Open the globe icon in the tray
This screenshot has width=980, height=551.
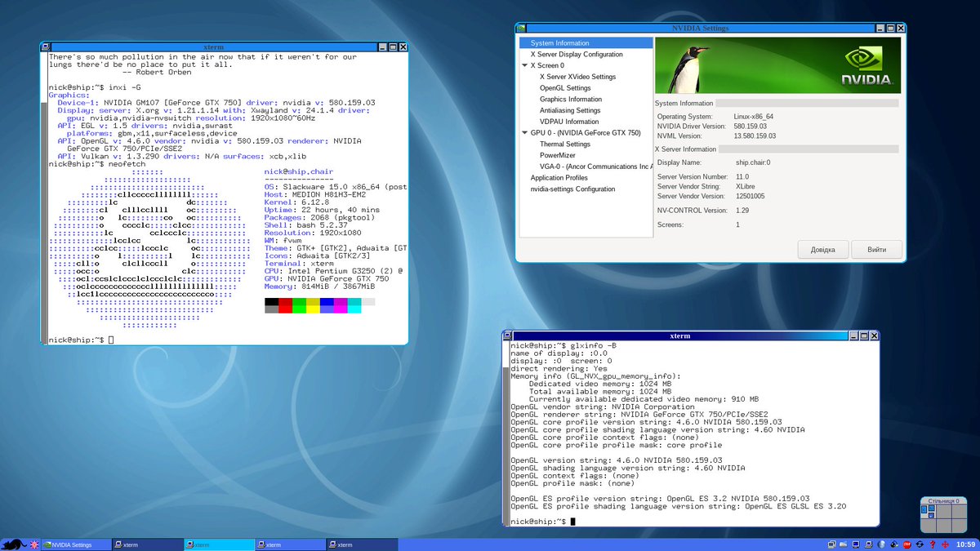coord(881,544)
